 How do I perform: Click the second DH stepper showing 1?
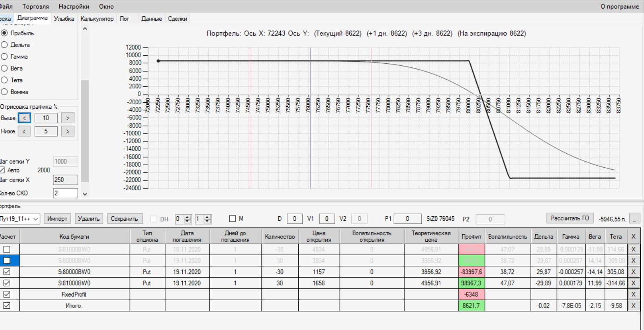click(203, 219)
